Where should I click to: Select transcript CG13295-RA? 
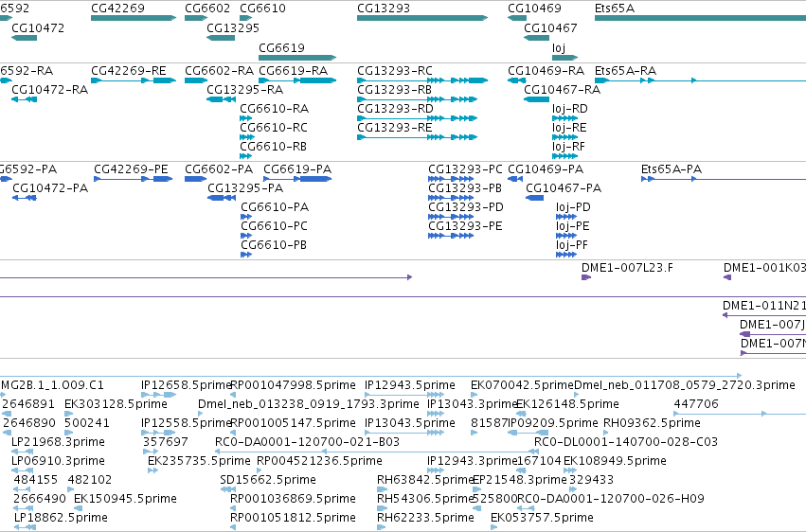(x=221, y=99)
